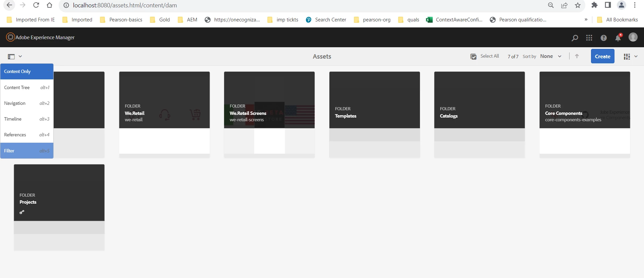Bookmark this page with star icon
The width and height of the screenshot is (644, 278).
[x=578, y=5]
